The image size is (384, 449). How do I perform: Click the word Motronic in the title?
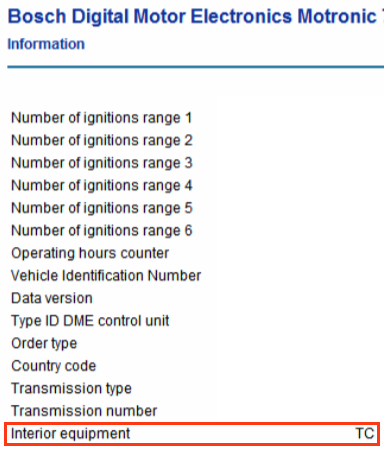tap(337, 16)
